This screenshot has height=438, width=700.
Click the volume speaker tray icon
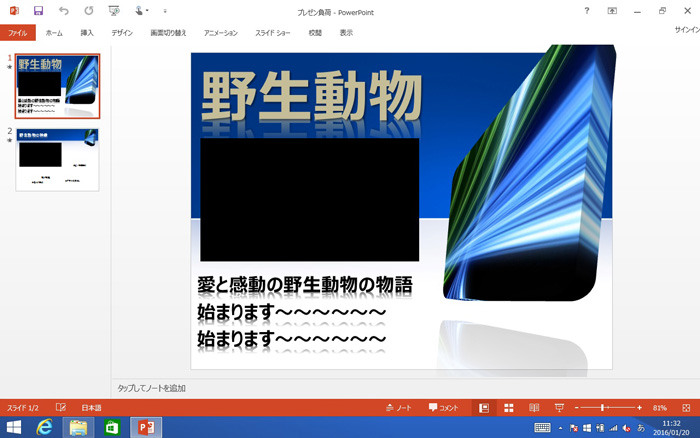tap(627, 428)
